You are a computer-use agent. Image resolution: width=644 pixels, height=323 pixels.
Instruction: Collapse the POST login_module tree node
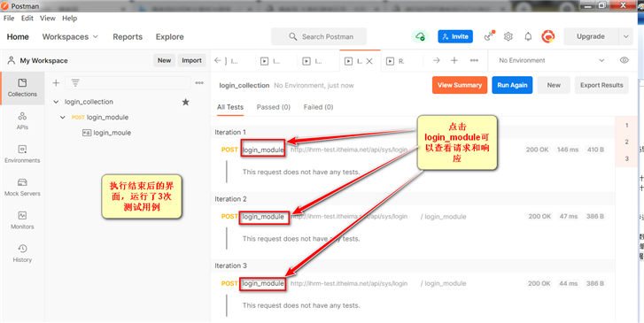pos(62,118)
